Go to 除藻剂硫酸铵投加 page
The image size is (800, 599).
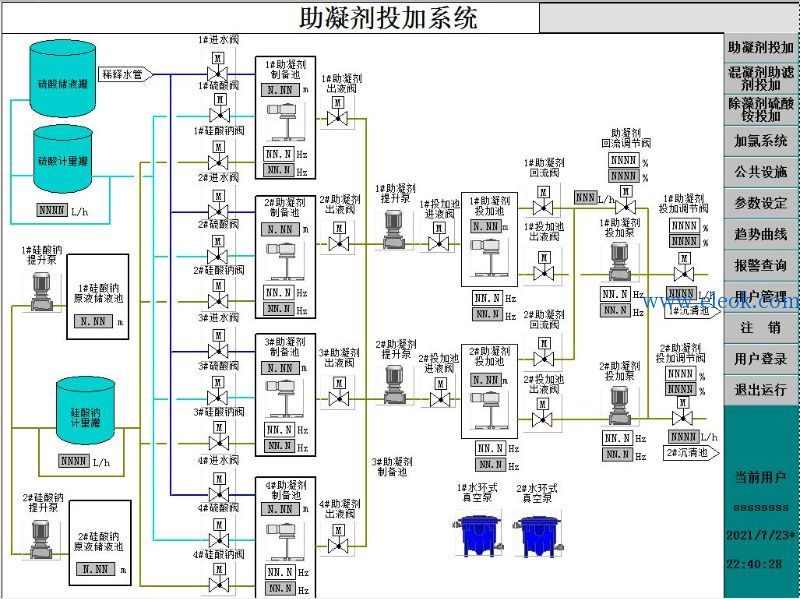pos(760,110)
